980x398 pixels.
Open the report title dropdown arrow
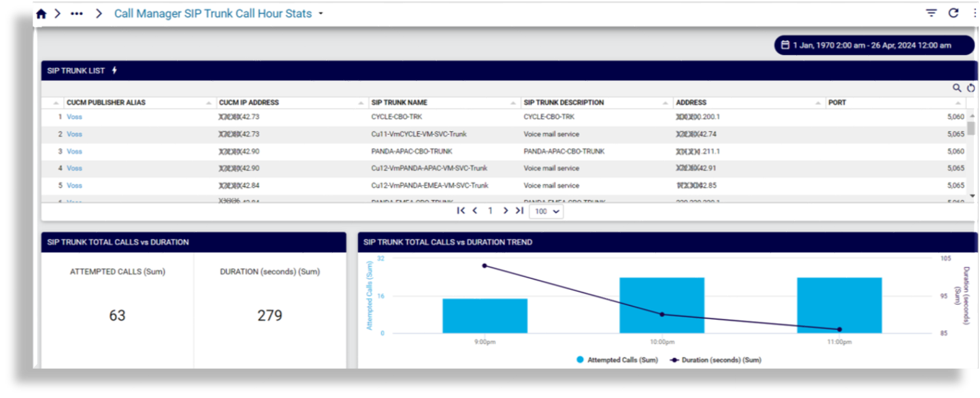click(x=319, y=13)
